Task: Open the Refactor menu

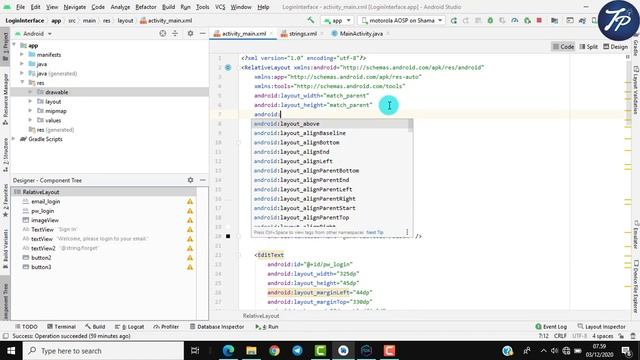Action: 146,7
